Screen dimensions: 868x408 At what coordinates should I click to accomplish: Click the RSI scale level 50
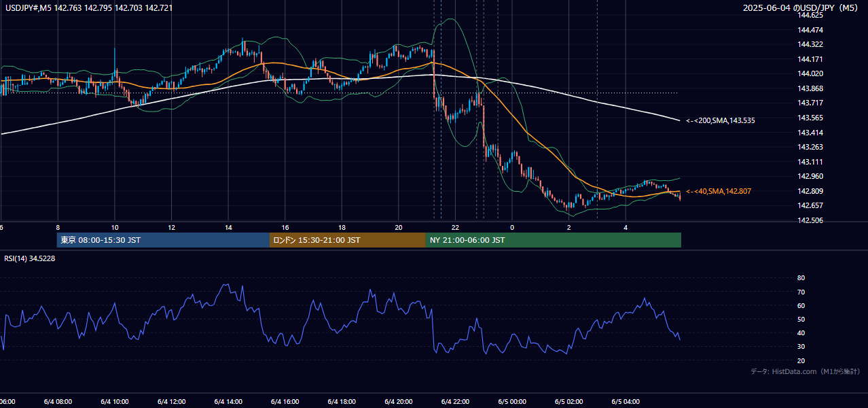(x=801, y=319)
